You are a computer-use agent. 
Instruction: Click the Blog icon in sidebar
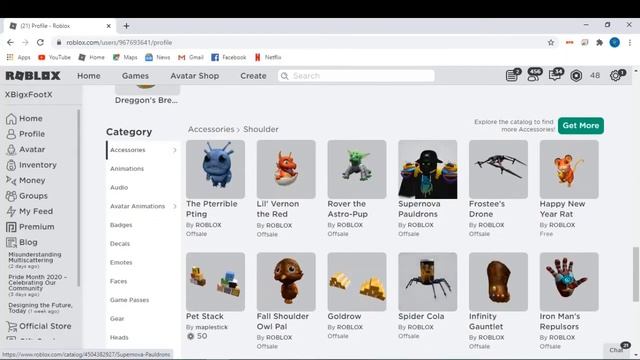coord(11,242)
